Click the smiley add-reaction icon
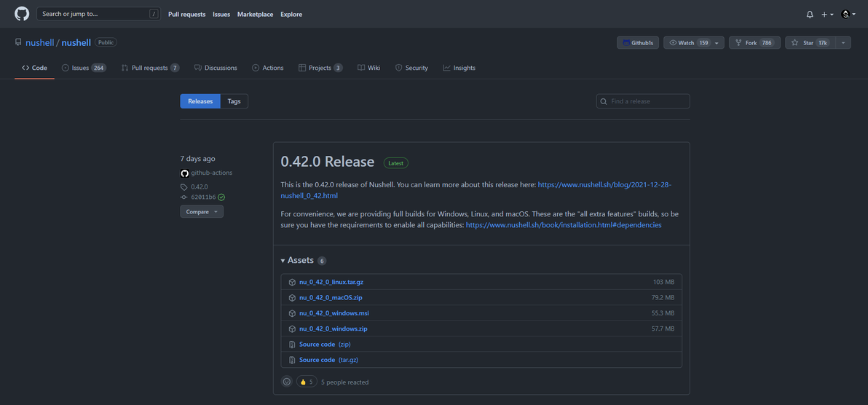 pos(287,382)
